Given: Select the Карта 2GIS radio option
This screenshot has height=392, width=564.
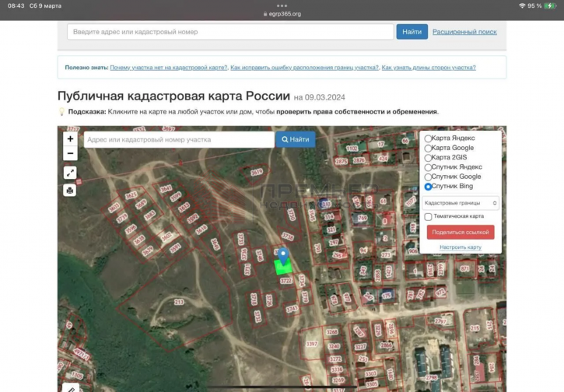Looking at the screenshot, I should point(429,158).
